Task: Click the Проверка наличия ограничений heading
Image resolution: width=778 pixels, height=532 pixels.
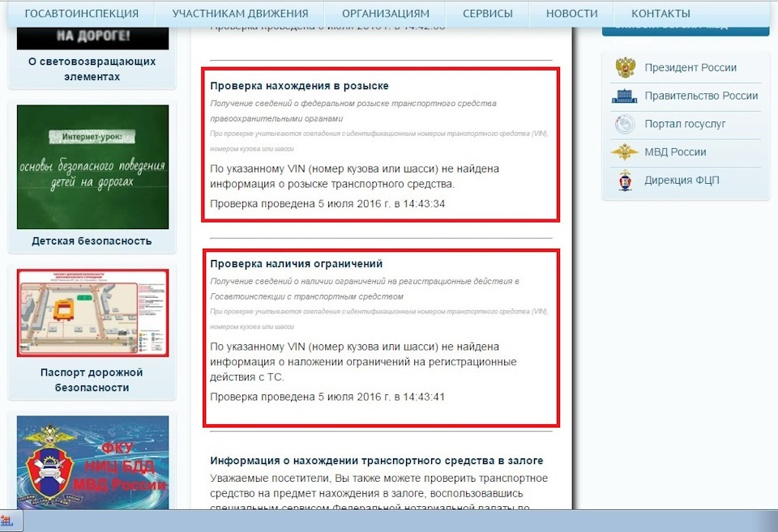Action: pyautogui.click(x=297, y=264)
